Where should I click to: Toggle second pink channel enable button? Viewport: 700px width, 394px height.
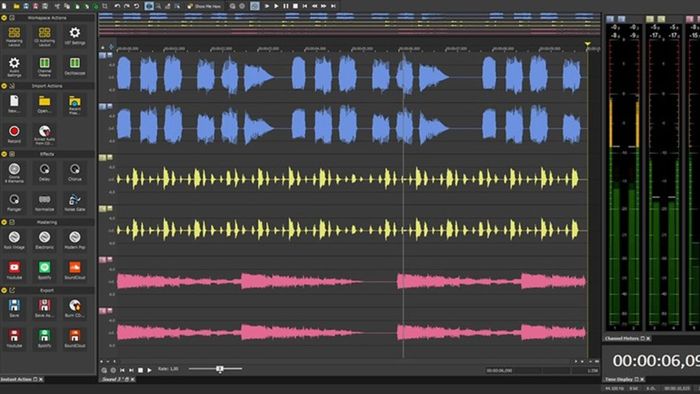tap(102, 311)
